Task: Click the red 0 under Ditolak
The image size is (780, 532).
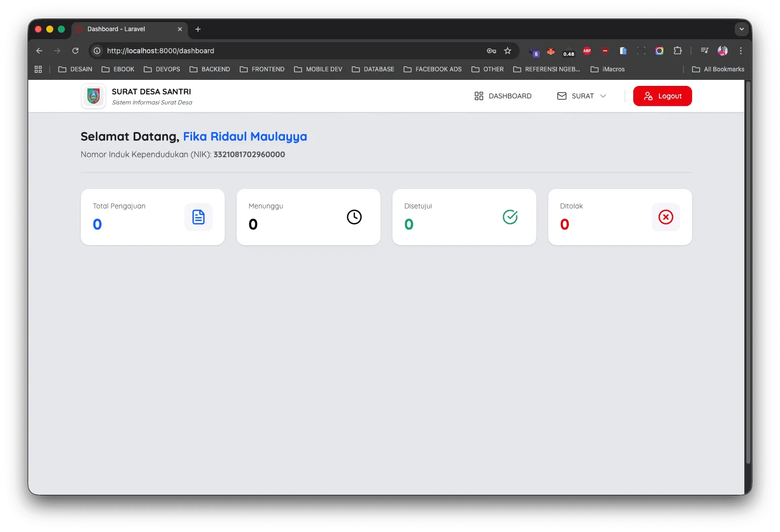Action: click(x=565, y=224)
